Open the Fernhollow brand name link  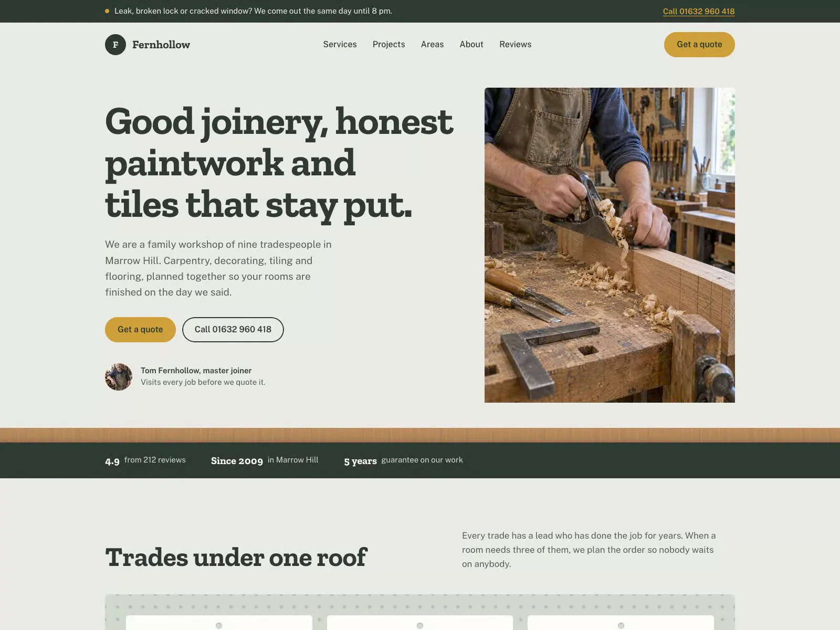pos(161,45)
